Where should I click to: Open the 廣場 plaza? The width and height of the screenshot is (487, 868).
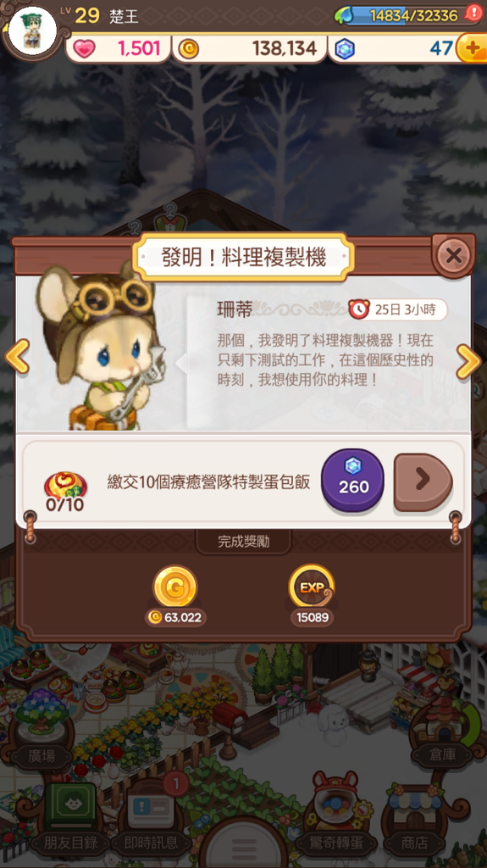[42, 755]
